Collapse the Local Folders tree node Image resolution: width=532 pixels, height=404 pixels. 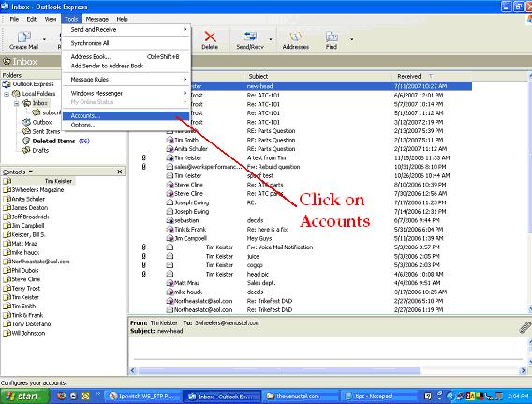(x=7, y=94)
